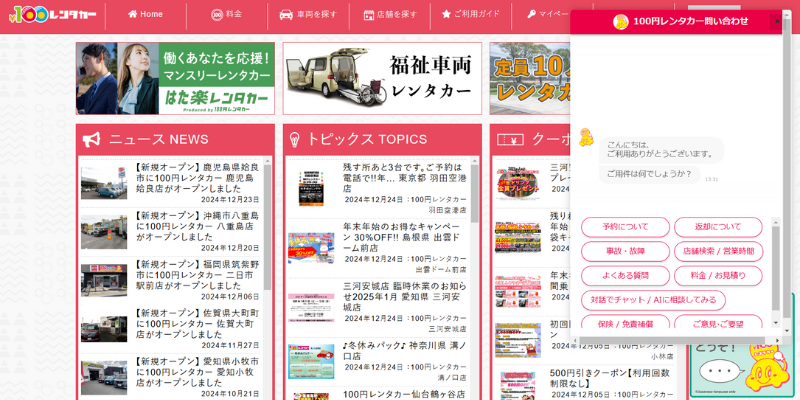Open the はた楽レンタカー monthly rental banner

click(175, 79)
